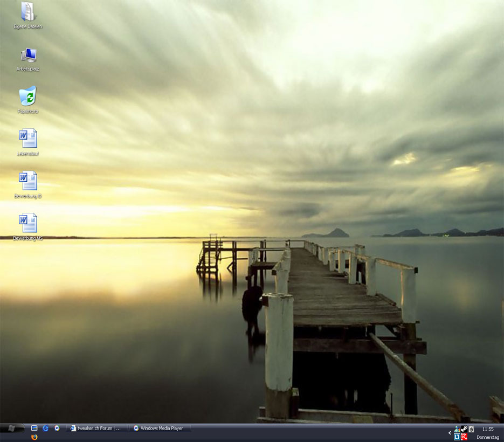Launch Internet Explorer from quick launch
This screenshot has width=504, height=442.
click(x=46, y=428)
